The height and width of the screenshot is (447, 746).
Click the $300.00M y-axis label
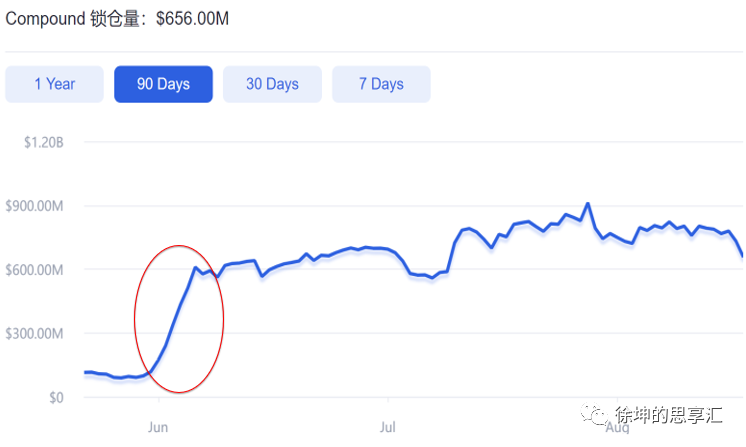(x=36, y=334)
